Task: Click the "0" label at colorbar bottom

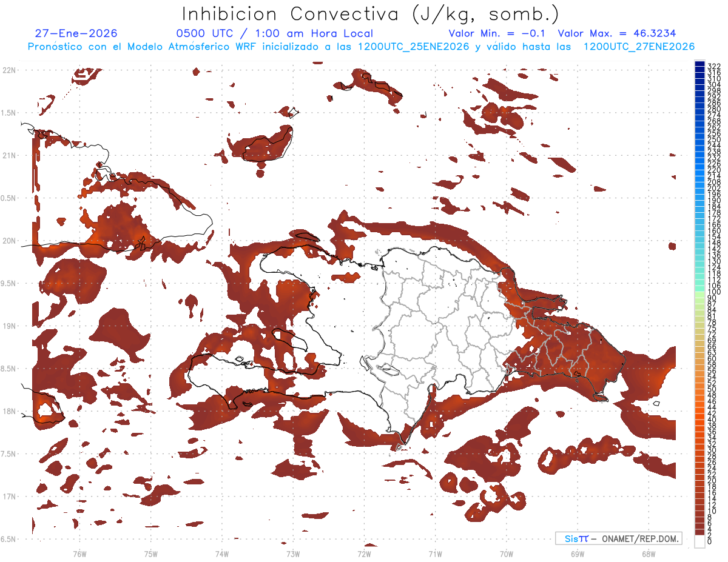Action: (x=710, y=541)
